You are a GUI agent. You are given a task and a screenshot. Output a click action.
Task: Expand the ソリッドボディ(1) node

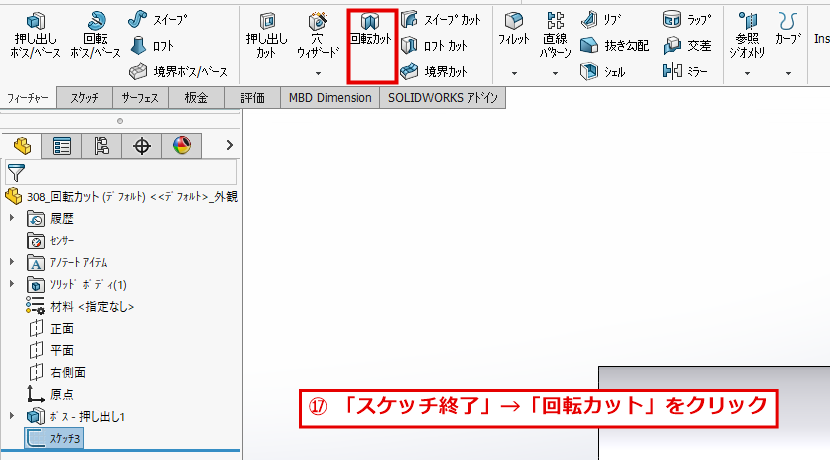coord(12,284)
